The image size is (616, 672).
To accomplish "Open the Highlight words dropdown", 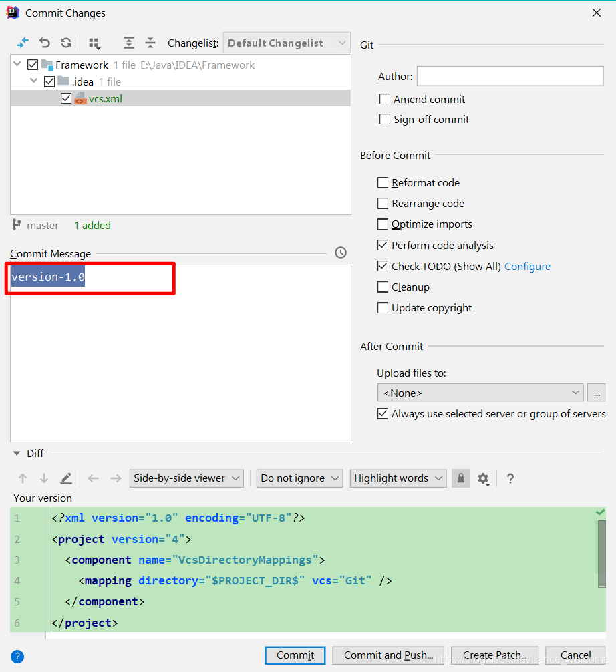I will tap(398, 478).
